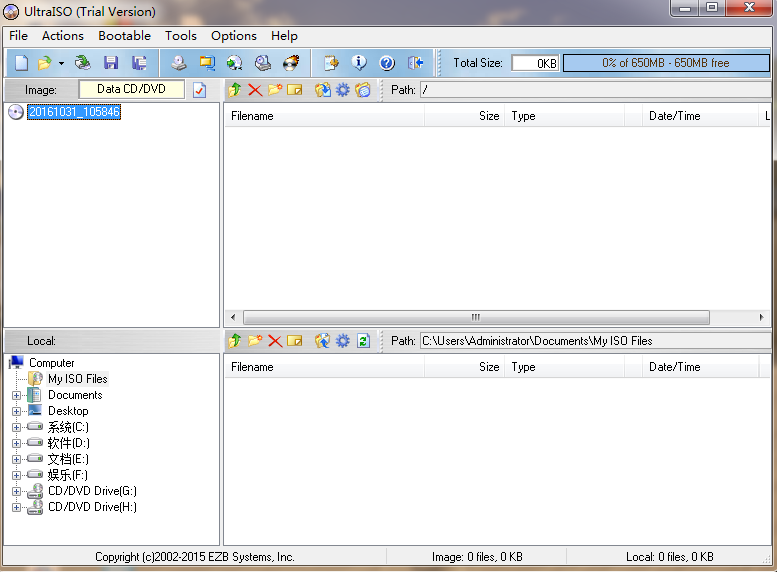Click the Image pane Path field

(596, 90)
